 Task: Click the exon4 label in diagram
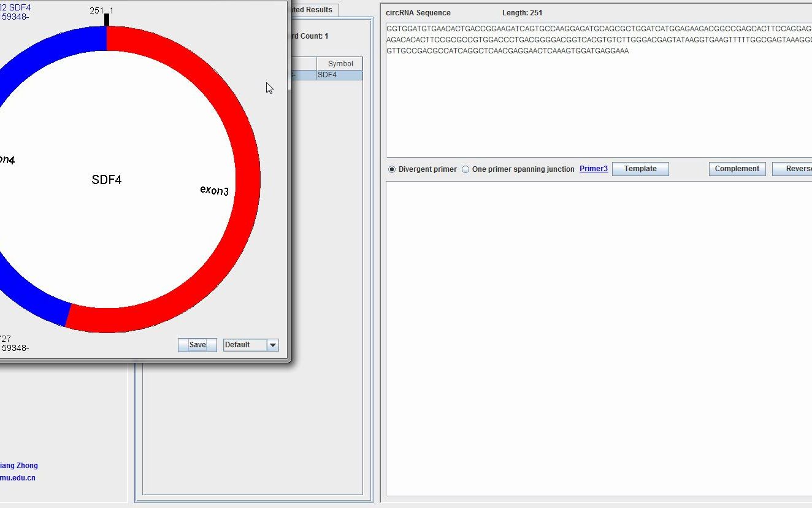[6, 160]
